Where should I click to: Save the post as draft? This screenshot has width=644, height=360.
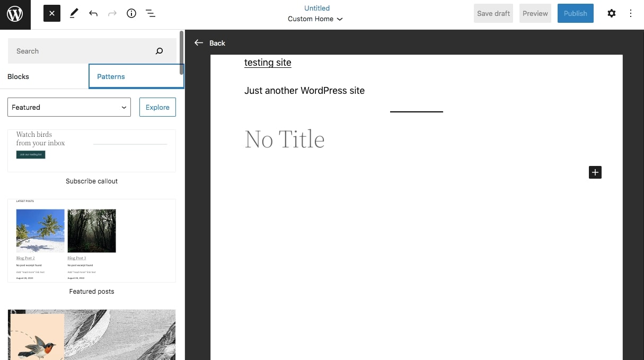coord(493,13)
